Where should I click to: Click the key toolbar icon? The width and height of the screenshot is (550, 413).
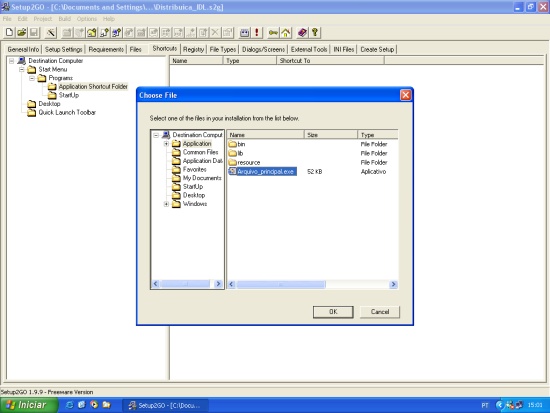click(x=273, y=33)
